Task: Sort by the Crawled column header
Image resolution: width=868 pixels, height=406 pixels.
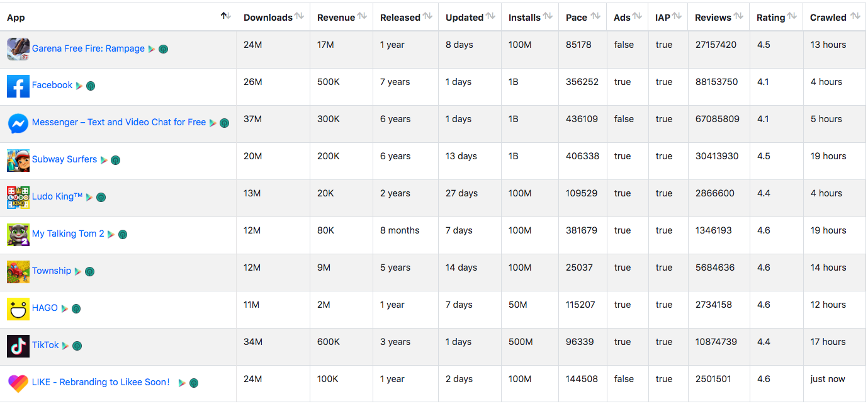Action: 855,16
